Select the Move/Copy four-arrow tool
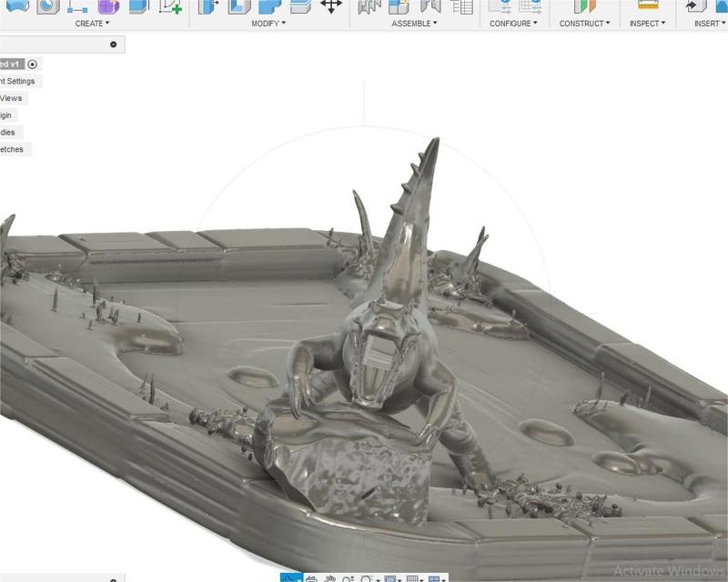 point(331,6)
